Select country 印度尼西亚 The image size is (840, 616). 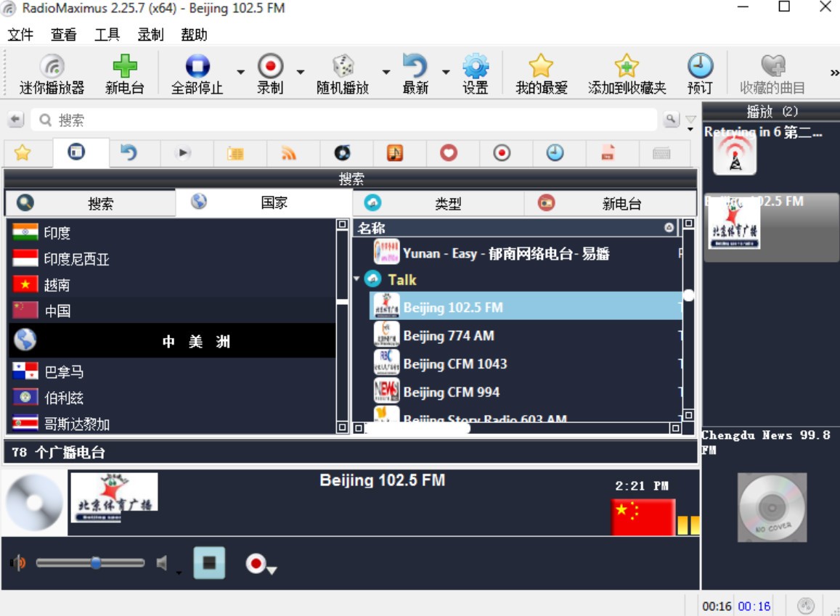pyautogui.click(x=171, y=259)
